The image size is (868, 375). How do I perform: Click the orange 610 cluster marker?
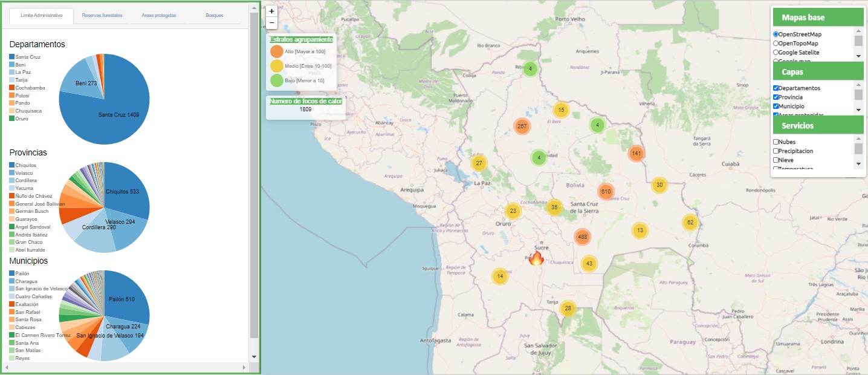coord(606,192)
